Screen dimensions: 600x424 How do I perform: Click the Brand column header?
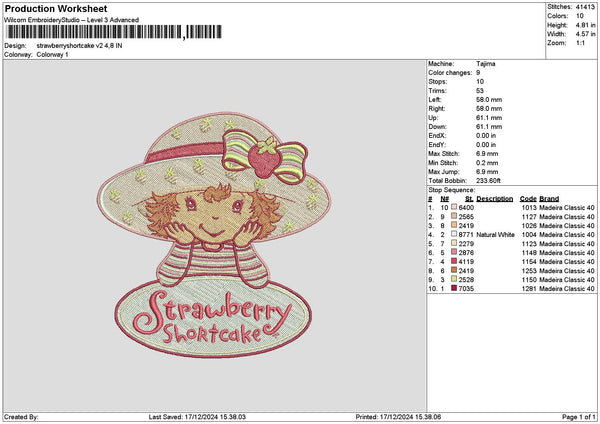(549, 199)
